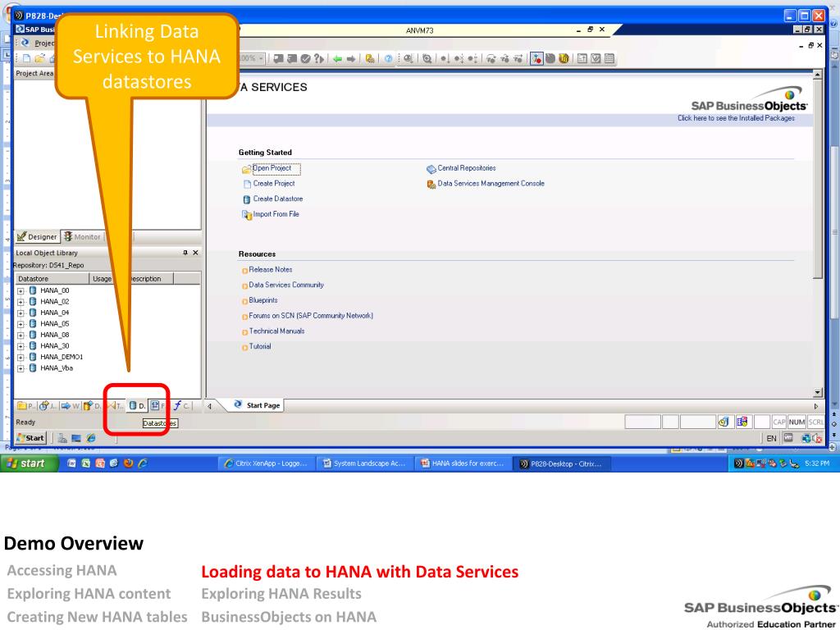Click the zoom magnifier icon in toolbar
Screen dimensions: 840x630
[427, 59]
